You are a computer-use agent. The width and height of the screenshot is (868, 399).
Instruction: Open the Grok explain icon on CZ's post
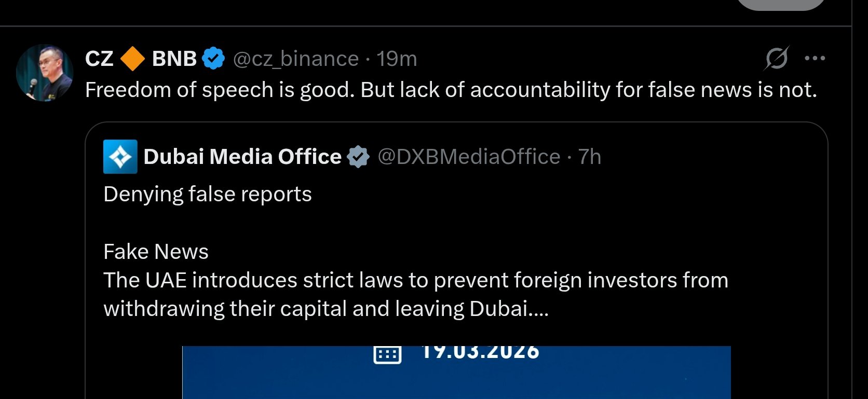click(777, 58)
